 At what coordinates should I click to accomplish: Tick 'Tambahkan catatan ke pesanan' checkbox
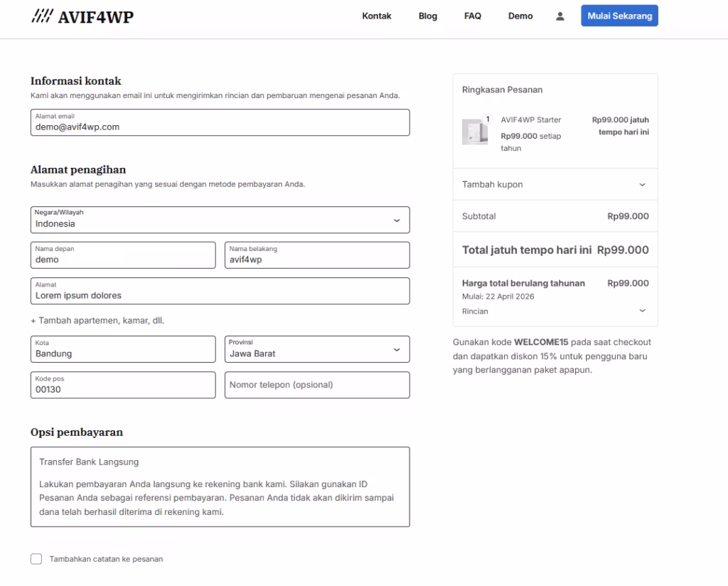[x=36, y=558]
